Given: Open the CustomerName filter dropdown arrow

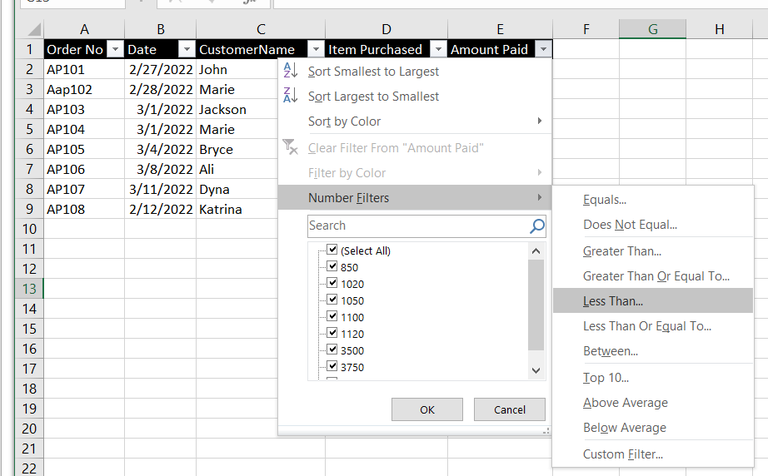Looking at the screenshot, I should pos(315,49).
